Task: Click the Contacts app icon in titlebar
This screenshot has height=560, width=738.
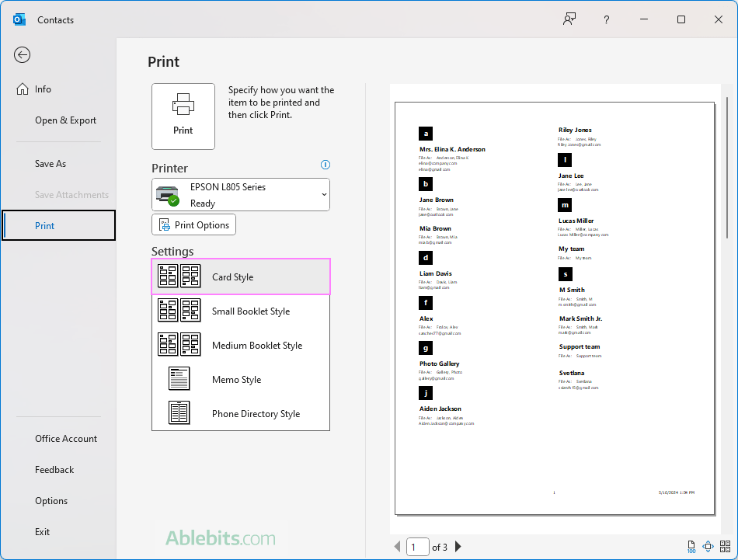Action: (19, 19)
